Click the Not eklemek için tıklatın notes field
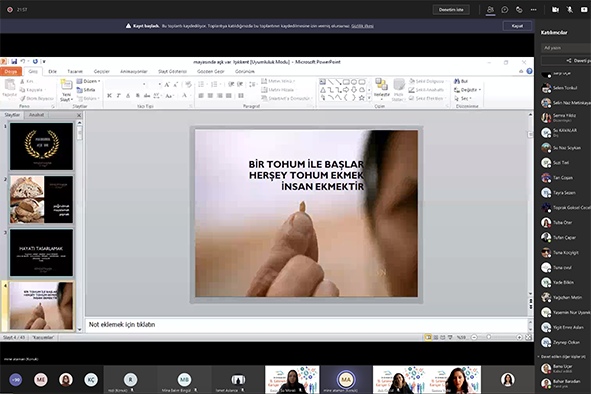 (x=306, y=325)
